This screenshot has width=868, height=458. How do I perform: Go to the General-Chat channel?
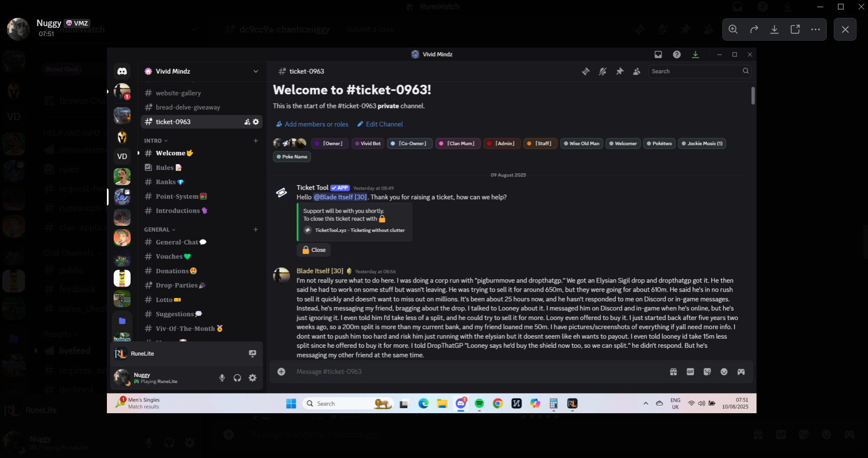pos(201,242)
